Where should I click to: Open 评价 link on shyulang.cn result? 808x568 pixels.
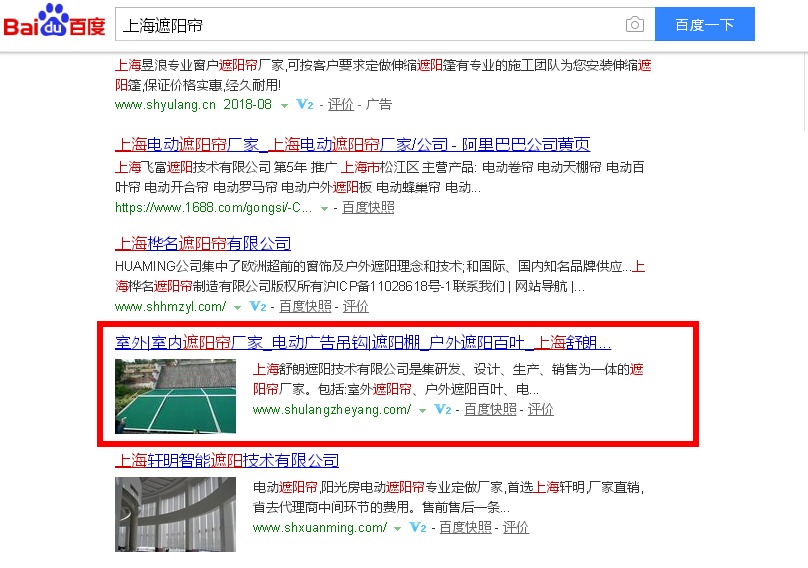click(x=341, y=105)
